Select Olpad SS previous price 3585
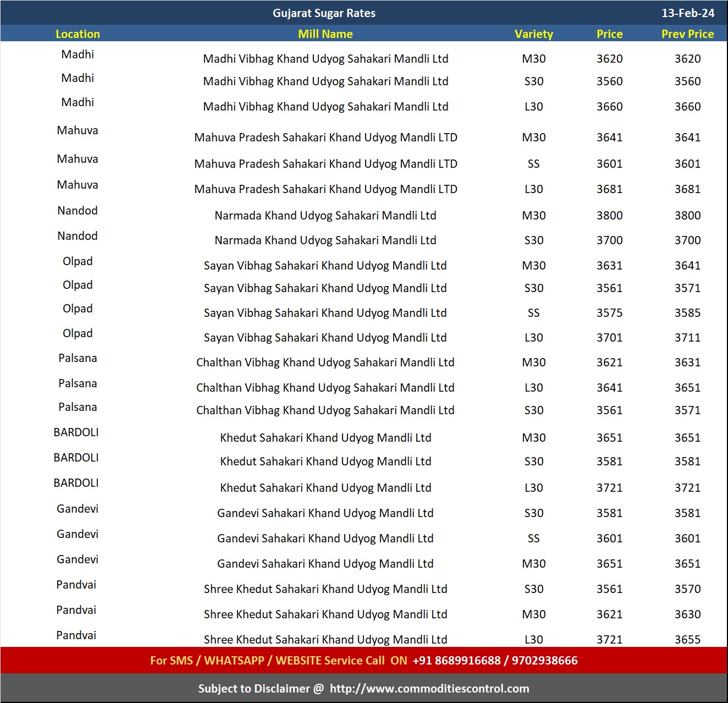Viewport: 728px width, 703px height. (x=688, y=313)
